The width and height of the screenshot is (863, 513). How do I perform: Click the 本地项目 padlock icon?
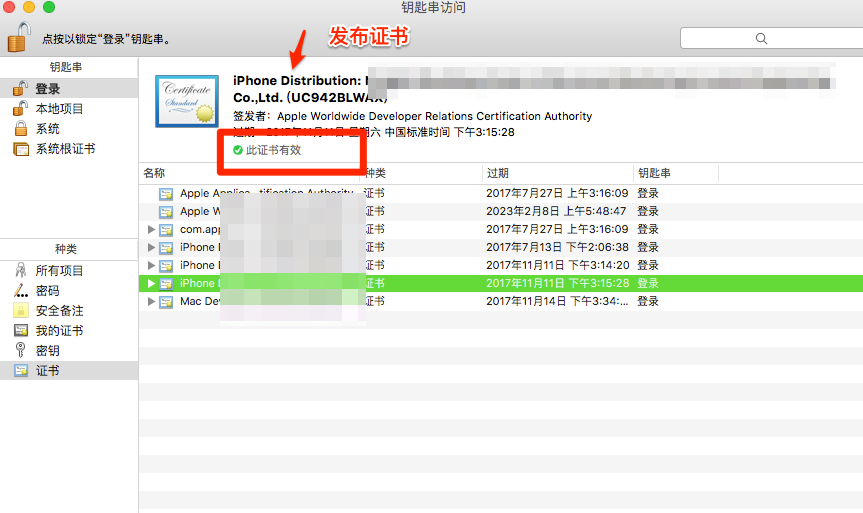[20, 108]
